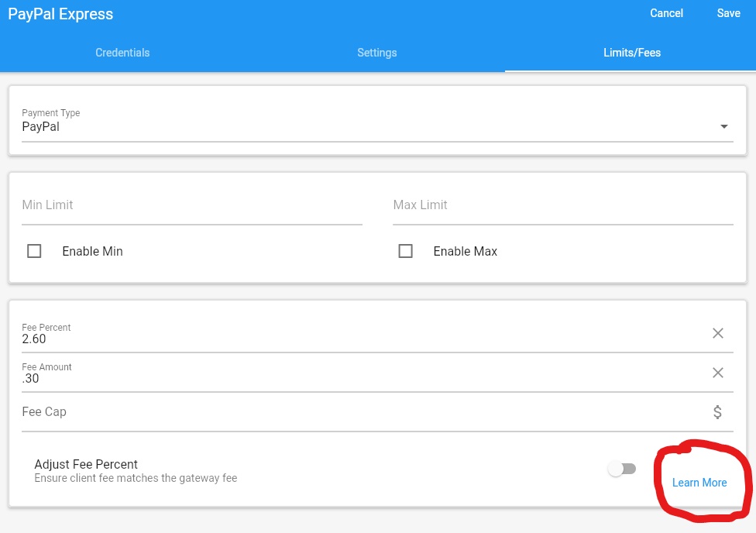The width and height of the screenshot is (756, 533).
Task: Click the dollar sign icon in Fee Cap
Action: (717, 412)
